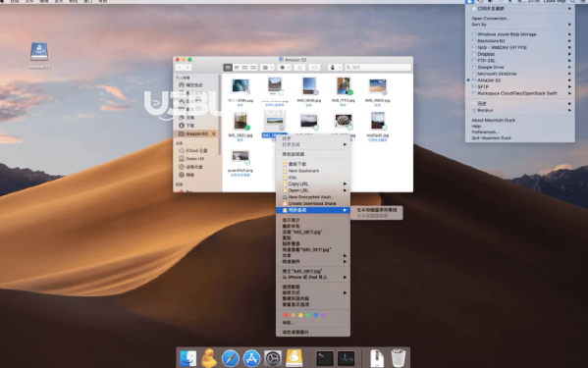This screenshot has width=588, height=368.
Task: Click Quit Mountain Duck
Action: pyautogui.click(x=519, y=138)
